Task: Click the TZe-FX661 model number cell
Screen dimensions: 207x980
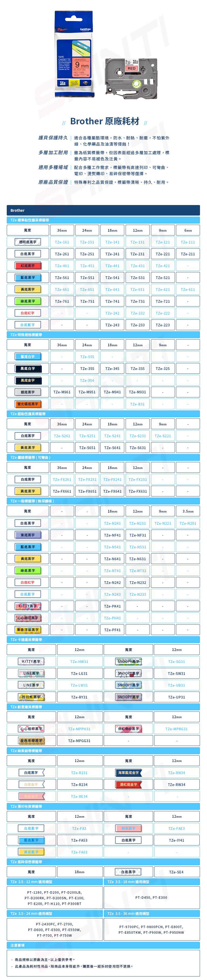Action: click(x=62, y=492)
